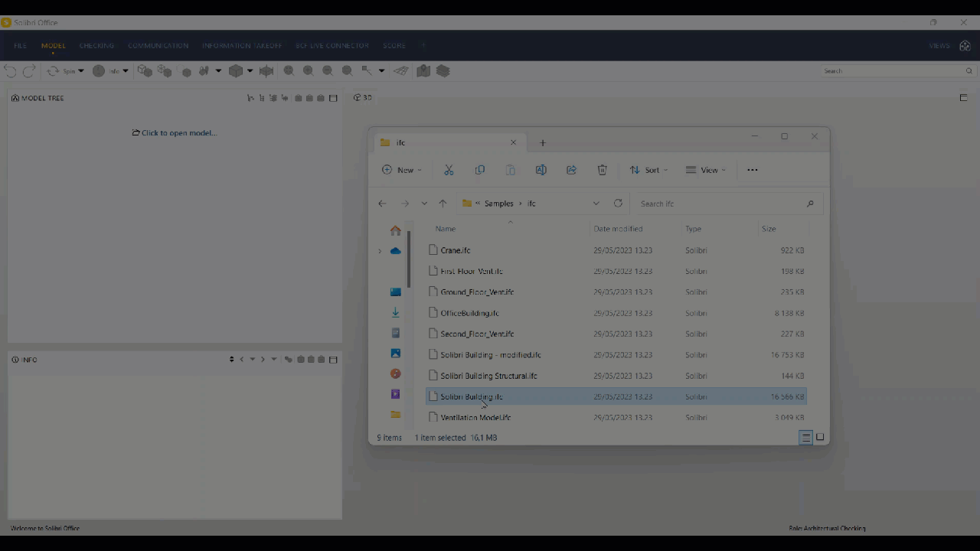
Task: Click the grid floor plane icon
Action: pos(401,71)
